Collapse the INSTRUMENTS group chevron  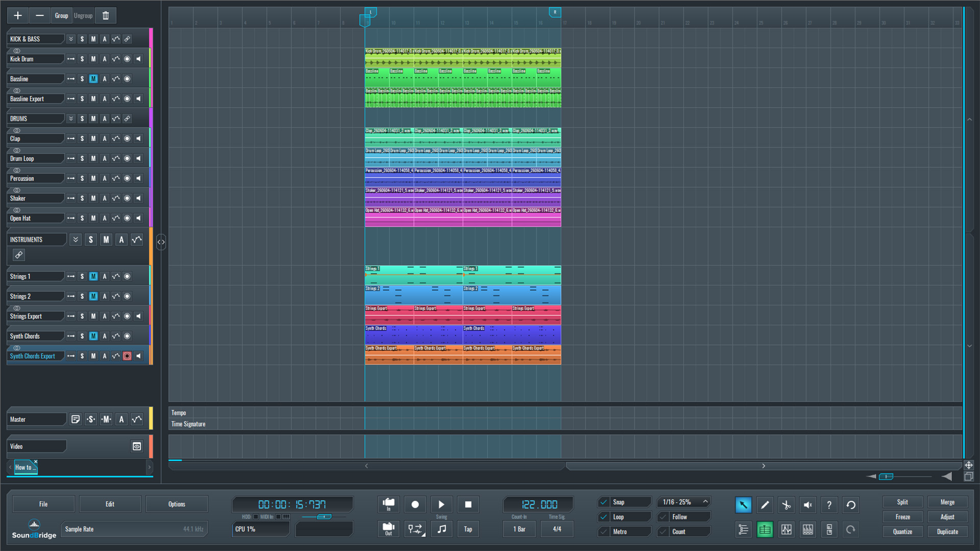(x=76, y=239)
